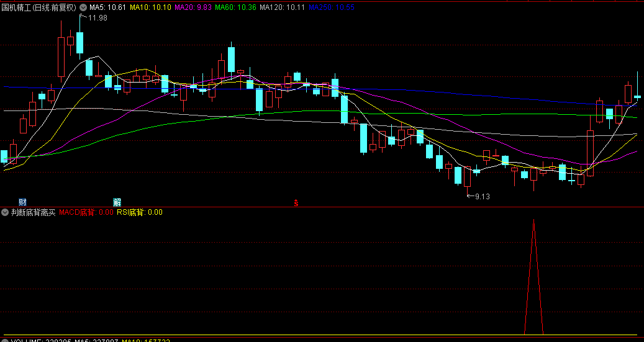Viewport: 644px width, 342px height.
Task: Expand the 判断底背离买 indicator menu arrow
Action: pos(6,212)
